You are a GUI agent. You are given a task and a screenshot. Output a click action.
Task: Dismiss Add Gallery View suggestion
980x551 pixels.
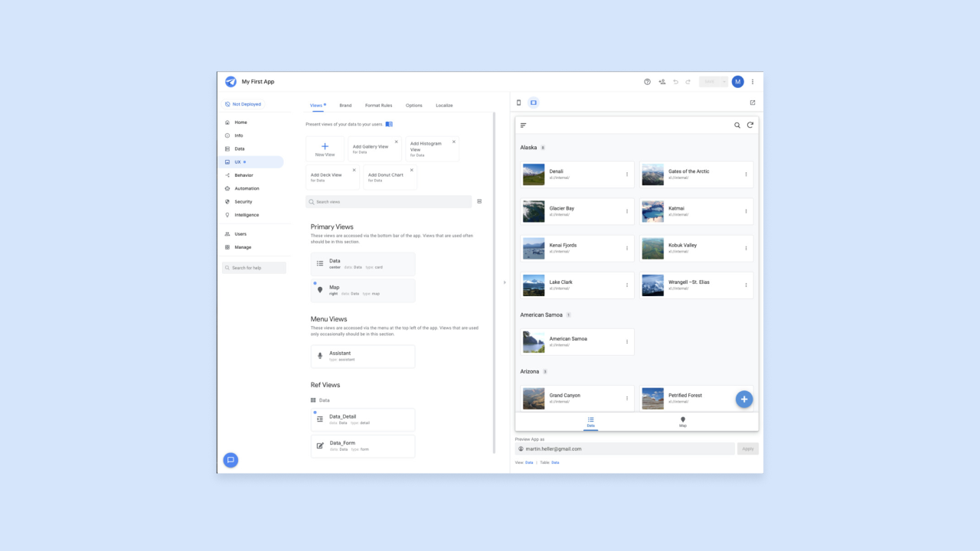pyautogui.click(x=396, y=142)
